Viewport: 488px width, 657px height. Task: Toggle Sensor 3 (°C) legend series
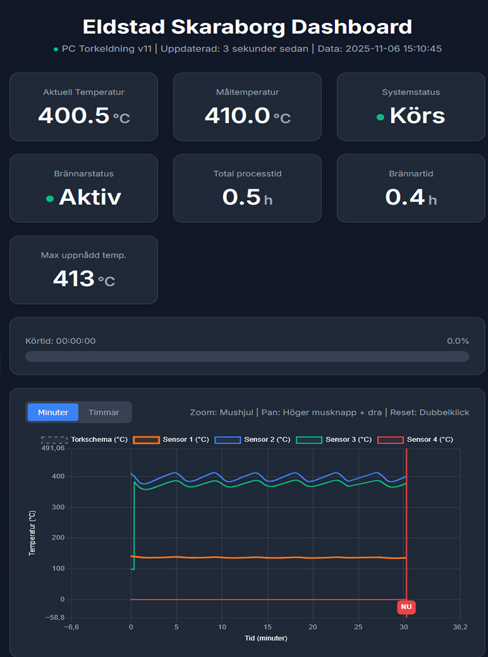tap(333, 440)
